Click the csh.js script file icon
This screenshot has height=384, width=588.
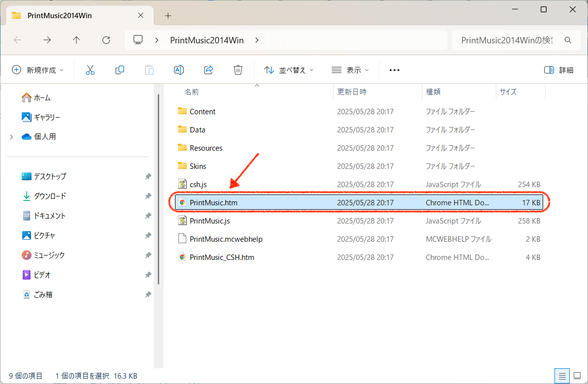point(182,184)
